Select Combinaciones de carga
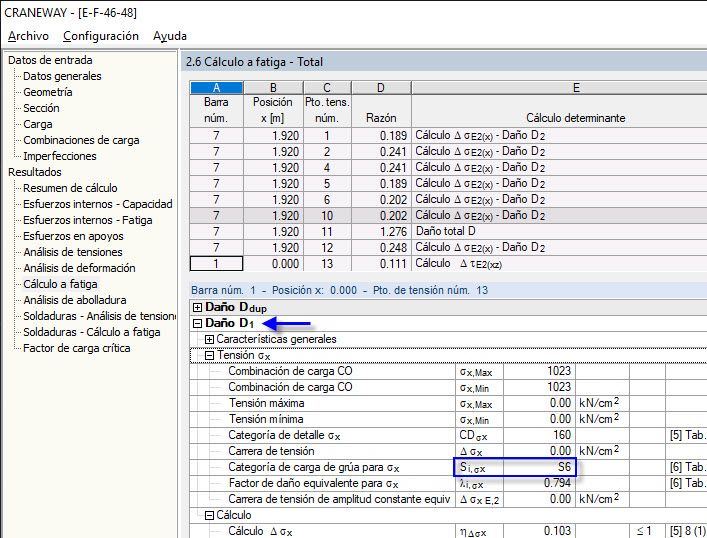This screenshot has height=538, width=707. (x=81, y=140)
